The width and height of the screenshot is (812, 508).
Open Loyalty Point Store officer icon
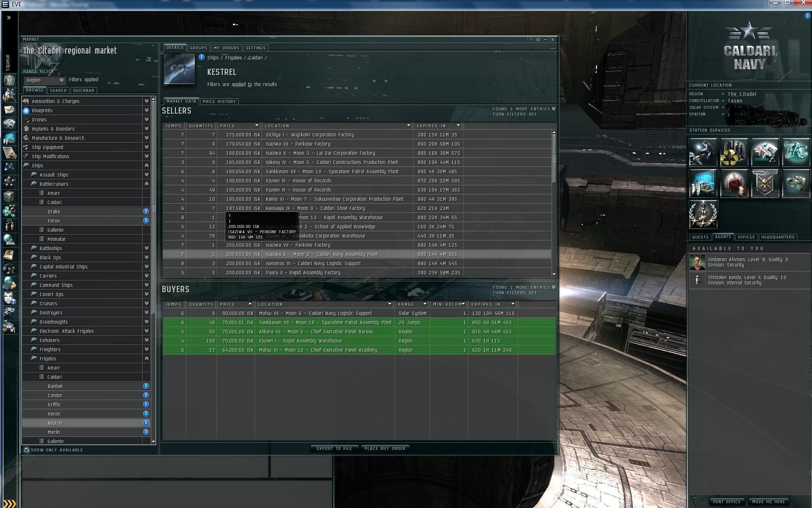coord(703,214)
